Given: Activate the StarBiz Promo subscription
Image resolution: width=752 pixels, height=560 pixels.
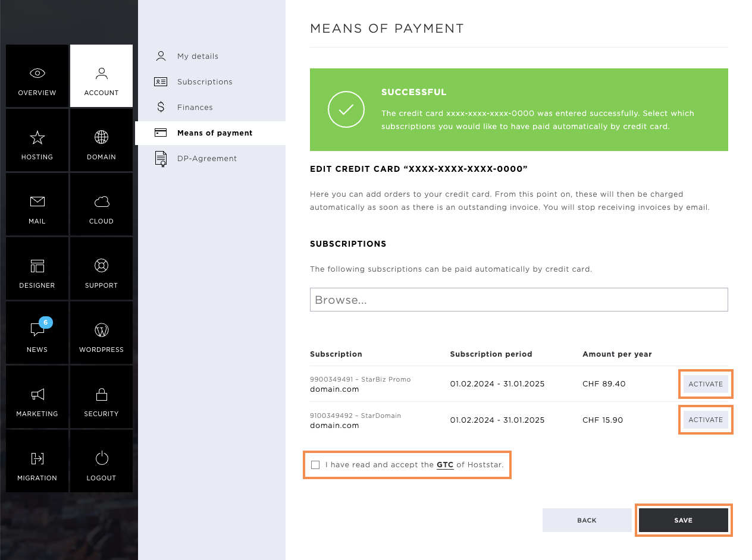Looking at the screenshot, I should [706, 384].
